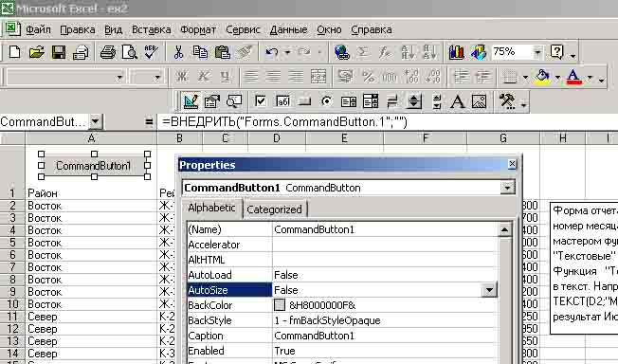The height and width of the screenshot is (364, 618).
Task: Open the zoom 75% dropdown
Action: click(537, 52)
